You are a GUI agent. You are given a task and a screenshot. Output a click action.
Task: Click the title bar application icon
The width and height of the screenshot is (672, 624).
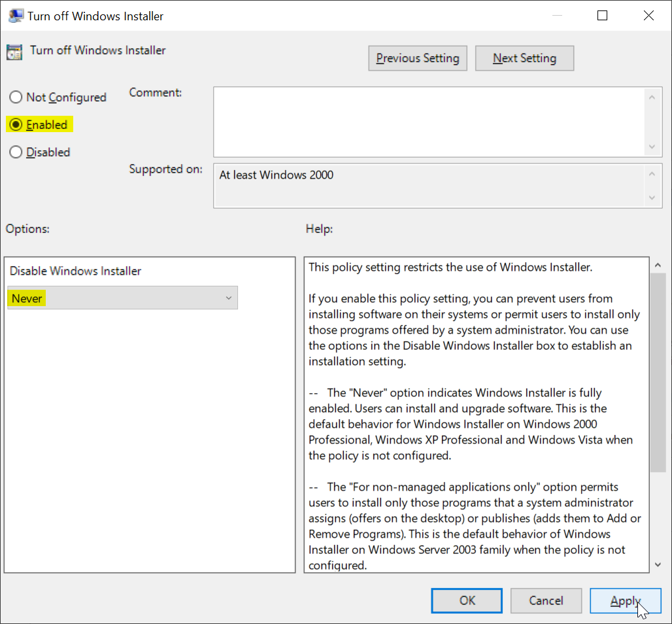coord(16,16)
